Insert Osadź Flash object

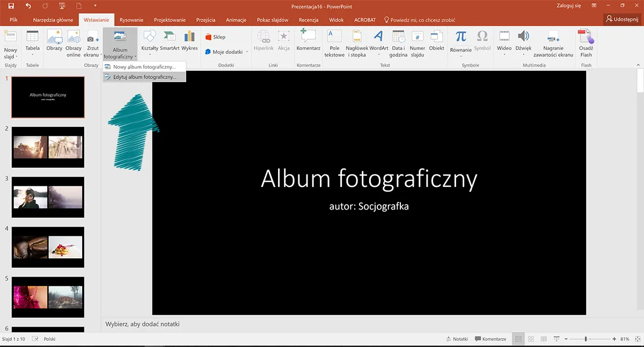coord(586,42)
